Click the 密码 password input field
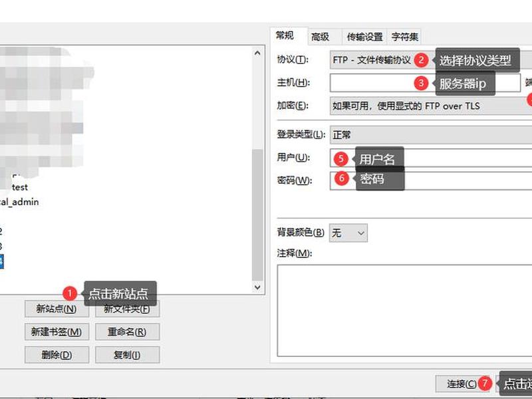This screenshot has width=532, height=399. (430, 180)
